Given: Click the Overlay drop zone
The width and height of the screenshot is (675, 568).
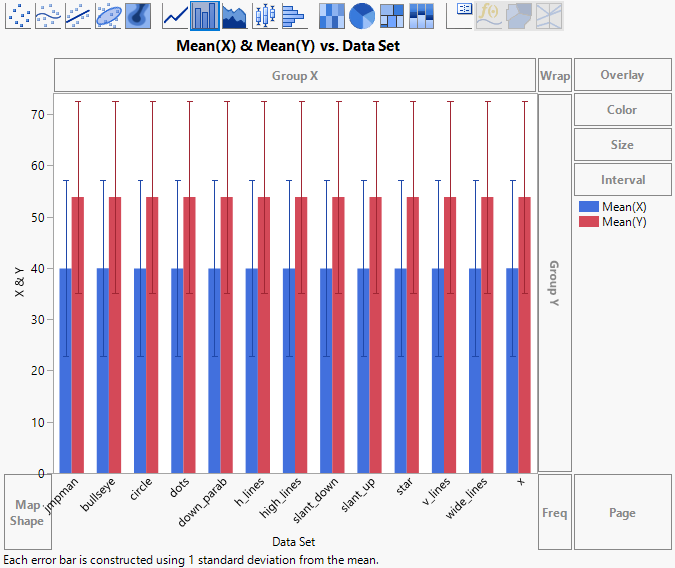Looking at the screenshot, I should [622, 76].
